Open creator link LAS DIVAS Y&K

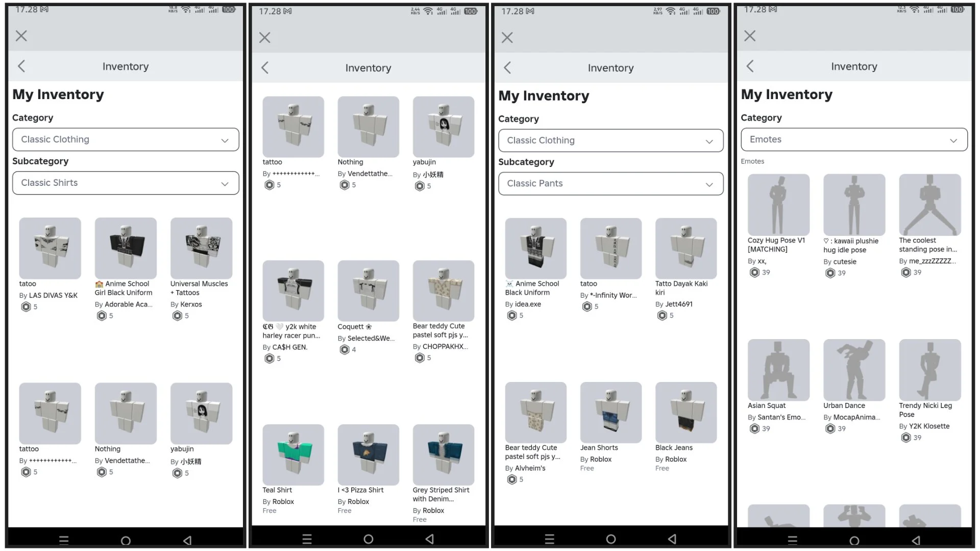(53, 295)
